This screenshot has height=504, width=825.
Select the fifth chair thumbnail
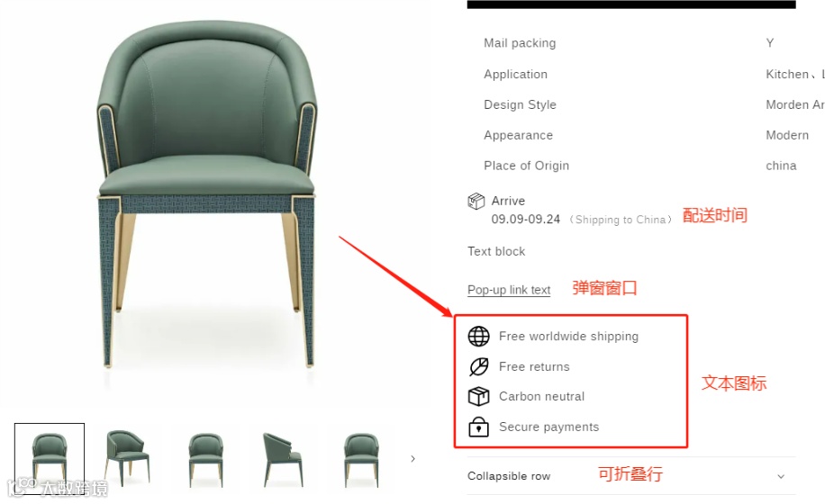click(361, 459)
